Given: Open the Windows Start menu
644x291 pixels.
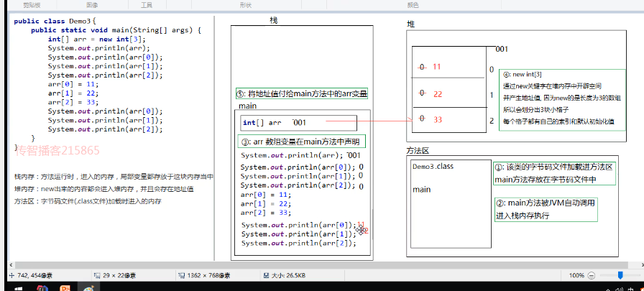Looking at the screenshot, I should click(x=19, y=289).
